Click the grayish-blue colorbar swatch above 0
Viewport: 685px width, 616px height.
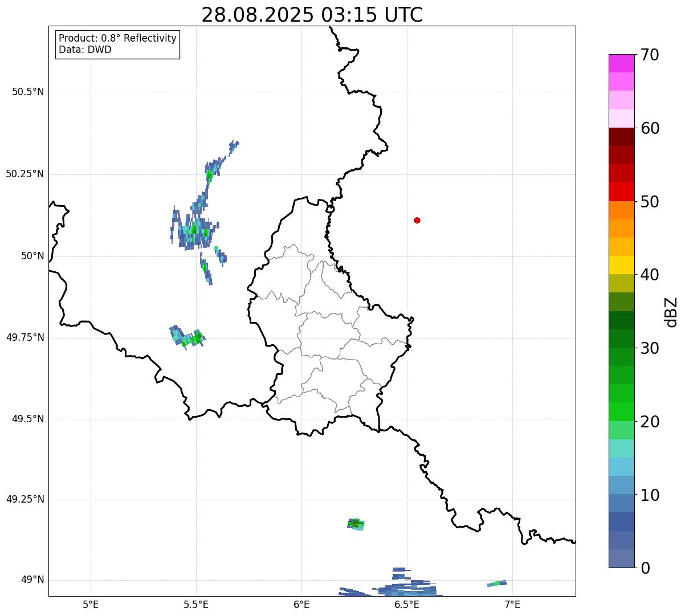pos(621,558)
